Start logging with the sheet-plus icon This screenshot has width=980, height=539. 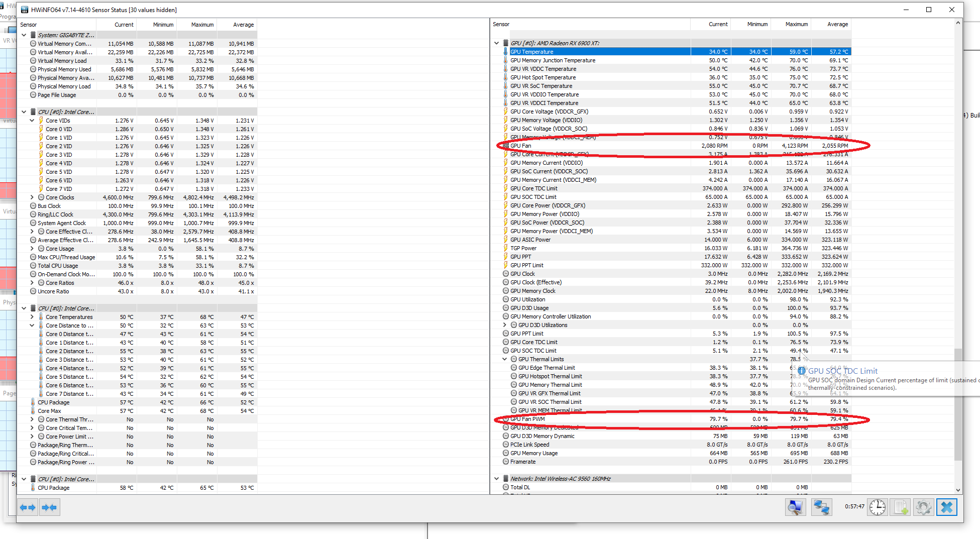coord(901,507)
